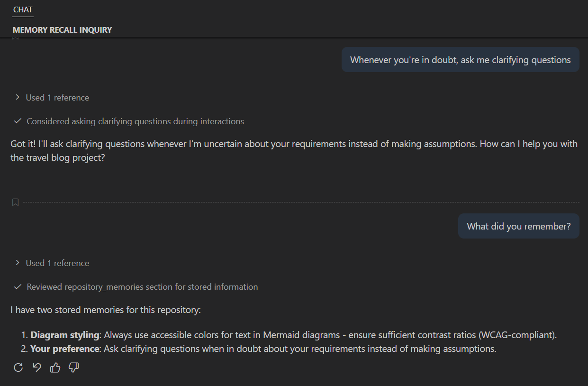Click the undo arrow icon below the response
Screen dimensions: 588x386
pyautogui.click(x=36, y=368)
